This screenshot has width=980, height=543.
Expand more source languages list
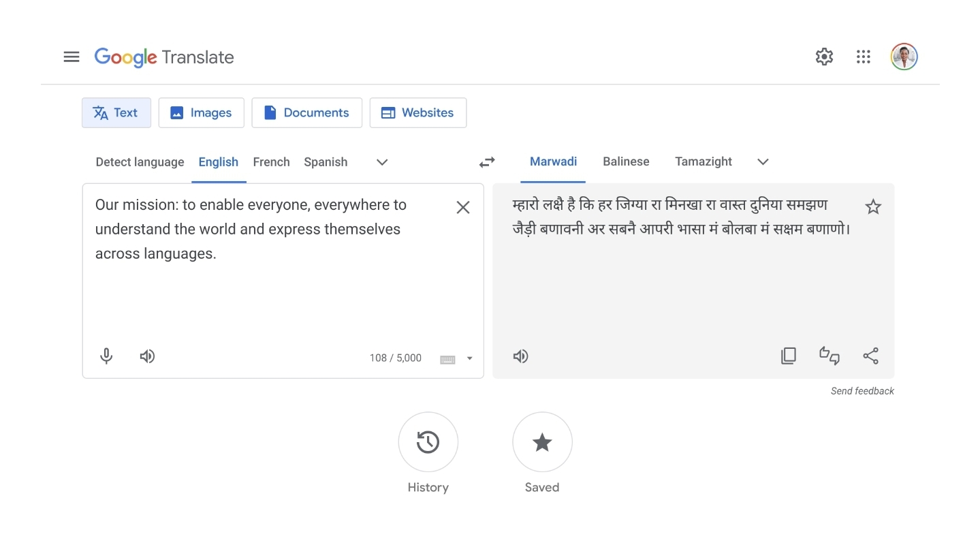tap(382, 162)
